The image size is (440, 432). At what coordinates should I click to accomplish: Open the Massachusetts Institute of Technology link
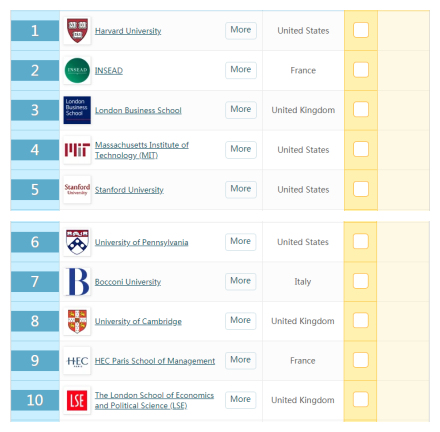pos(142,150)
